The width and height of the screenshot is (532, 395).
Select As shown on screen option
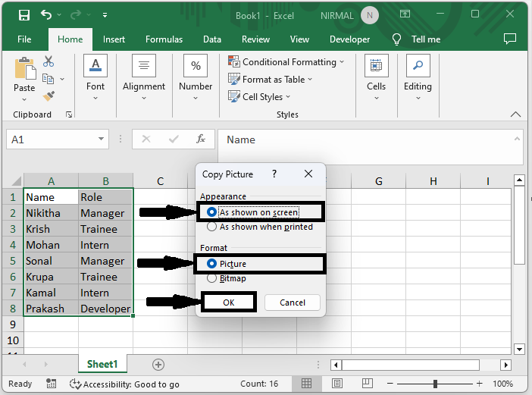(252, 212)
